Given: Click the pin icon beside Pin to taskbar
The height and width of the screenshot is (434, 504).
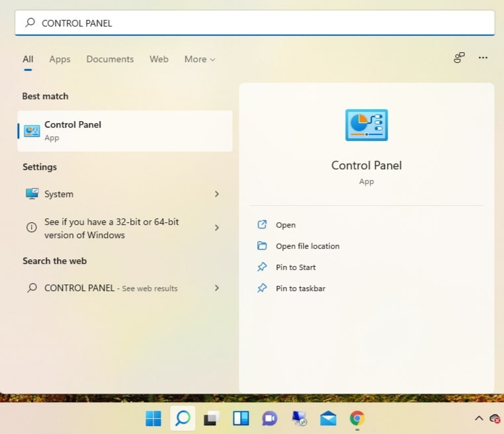Looking at the screenshot, I should 262,288.
